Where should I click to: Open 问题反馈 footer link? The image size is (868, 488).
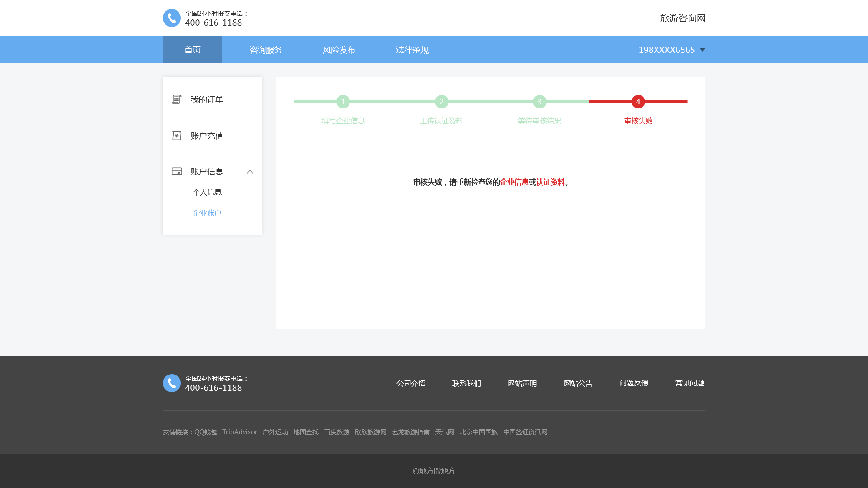(634, 383)
